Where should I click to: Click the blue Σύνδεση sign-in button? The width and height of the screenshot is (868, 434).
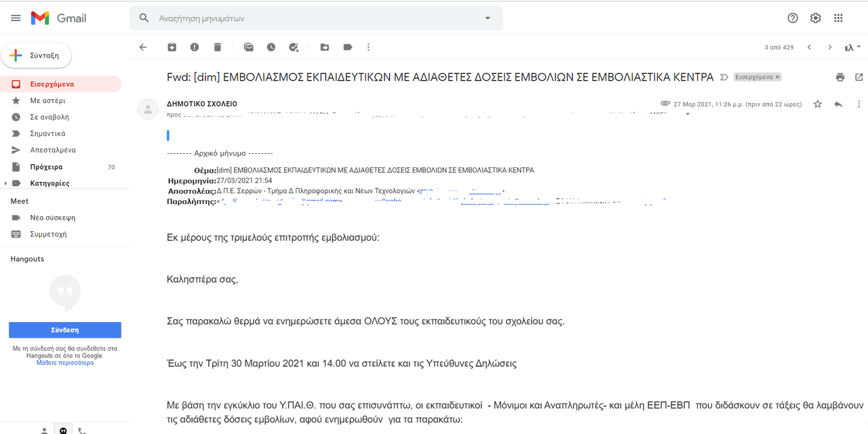pos(65,330)
